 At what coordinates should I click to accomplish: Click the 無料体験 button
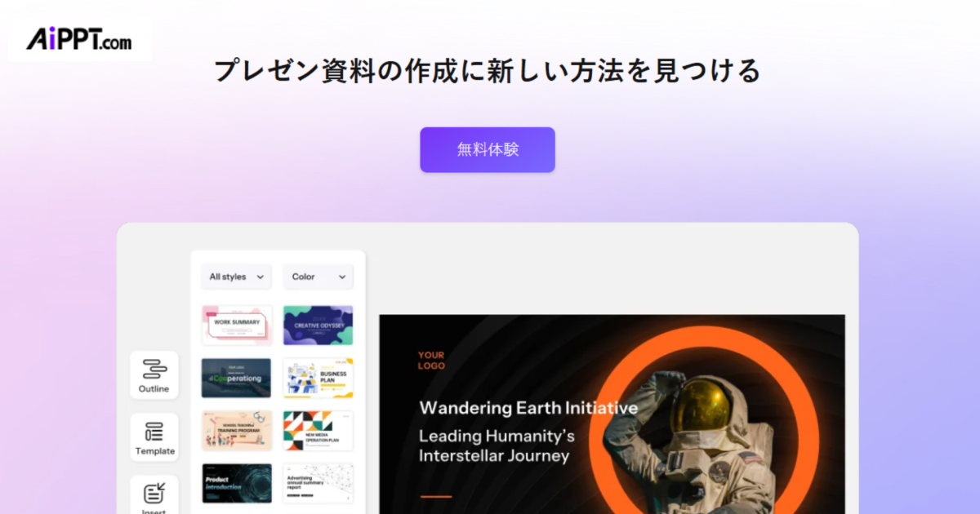[488, 149]
